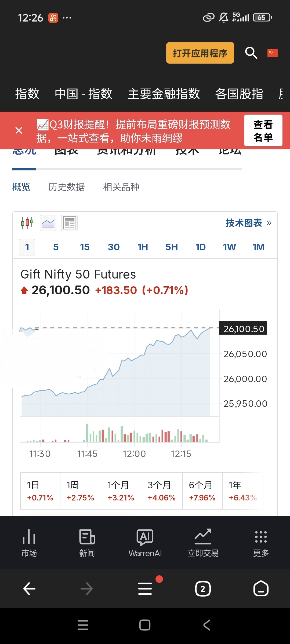The height and width of the screenshot is (644, 290).
Task: Open the browser tabs counter
Action: tap(203, 589)
